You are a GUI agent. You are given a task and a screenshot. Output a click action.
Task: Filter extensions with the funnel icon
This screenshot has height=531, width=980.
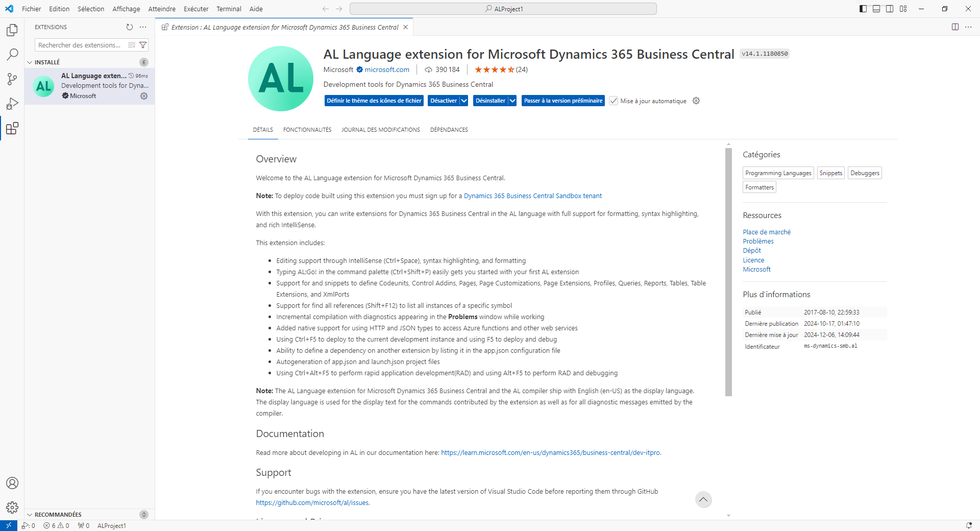[x=143, y=45]
